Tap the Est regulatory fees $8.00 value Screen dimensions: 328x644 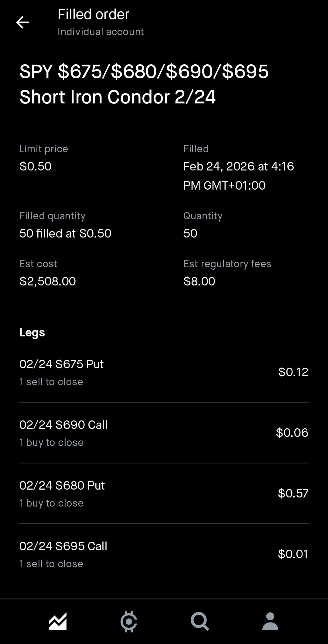[199, 281]
